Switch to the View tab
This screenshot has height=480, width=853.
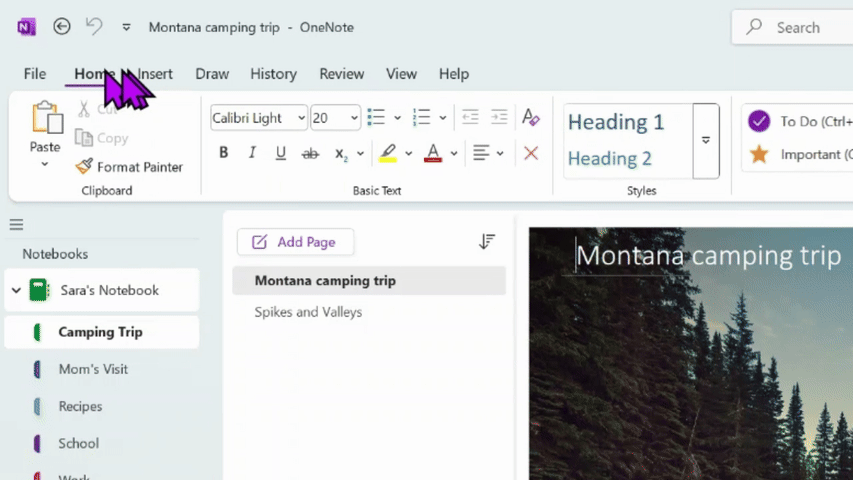tap(401, 73)
